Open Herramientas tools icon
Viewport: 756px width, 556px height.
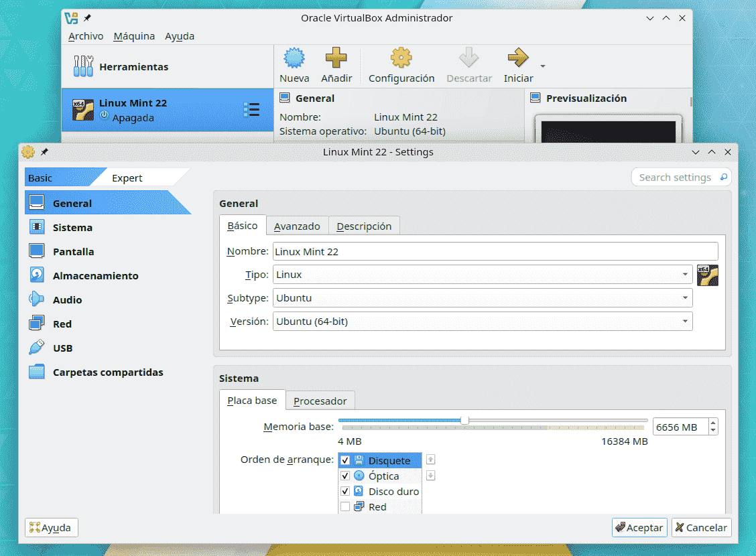tap(83, 66)
